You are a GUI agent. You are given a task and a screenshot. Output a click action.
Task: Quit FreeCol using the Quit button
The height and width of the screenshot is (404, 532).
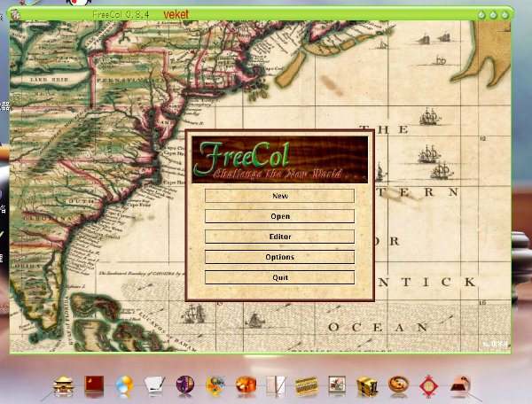click(279, 277)
